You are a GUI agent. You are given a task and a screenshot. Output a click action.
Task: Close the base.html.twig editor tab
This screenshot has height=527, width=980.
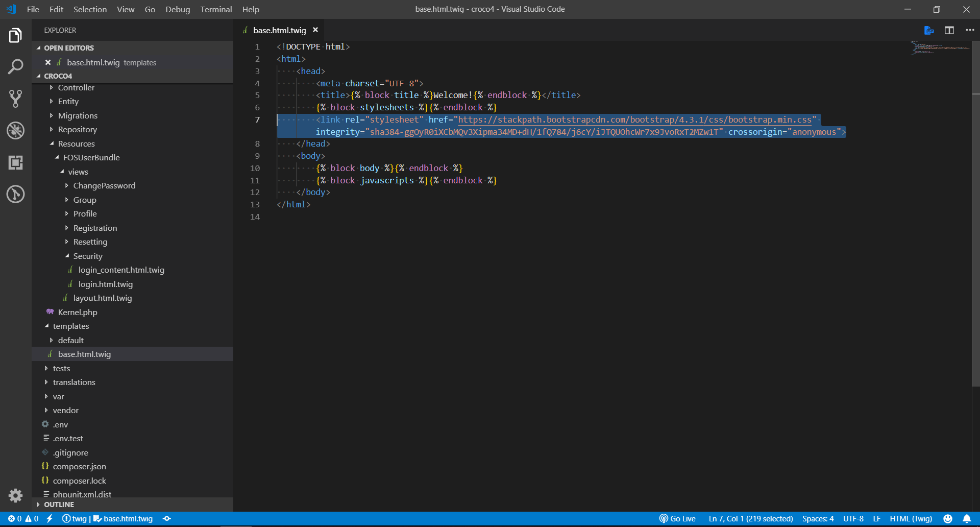click(315, 30)
